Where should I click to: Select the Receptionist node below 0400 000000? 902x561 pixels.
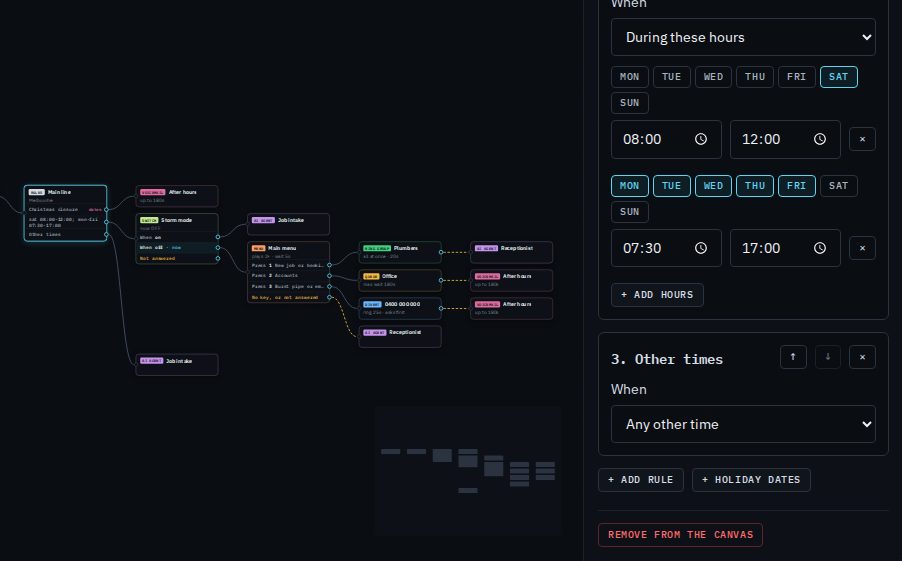coord(400,337)
